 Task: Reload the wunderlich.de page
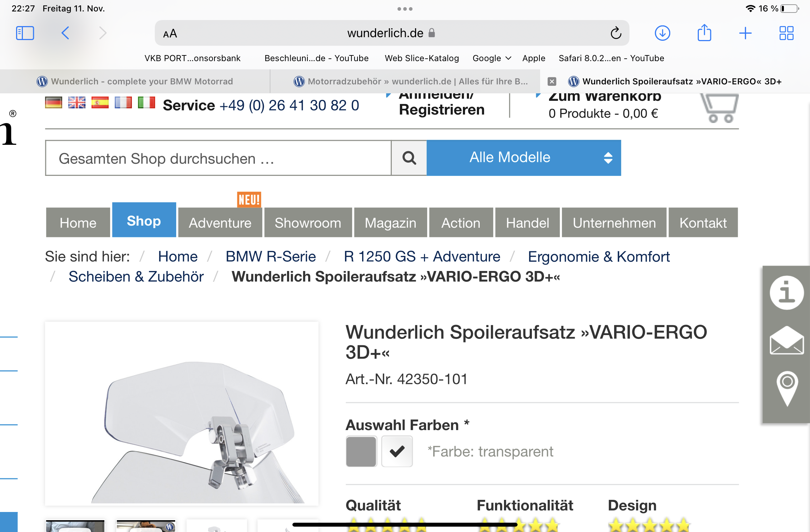point(616,33)
